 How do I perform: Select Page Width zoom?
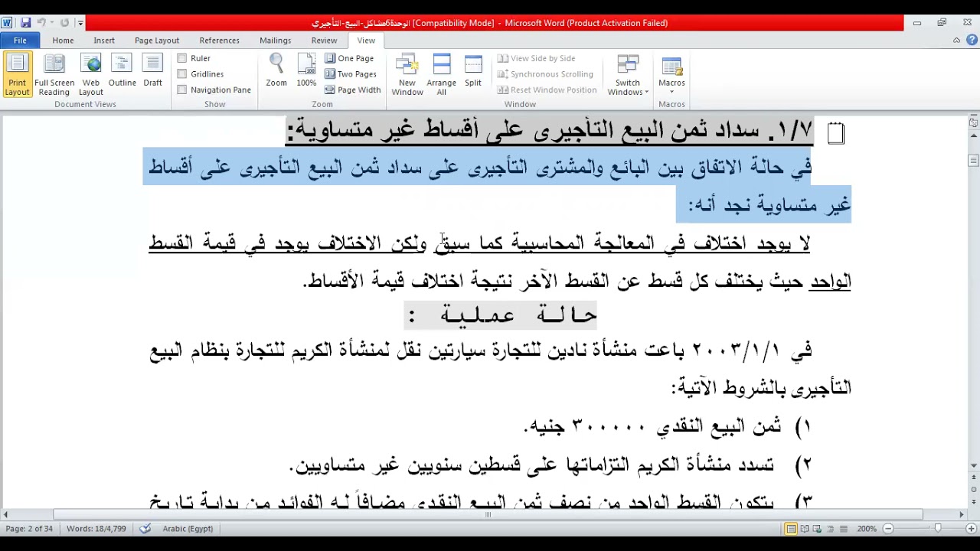point(352,90)
